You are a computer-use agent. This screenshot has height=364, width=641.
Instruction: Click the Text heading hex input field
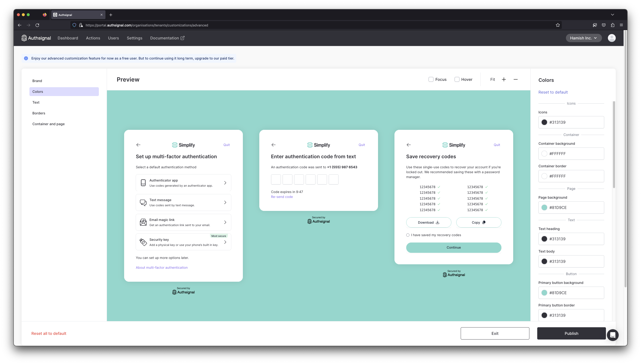tap(575, 239)
